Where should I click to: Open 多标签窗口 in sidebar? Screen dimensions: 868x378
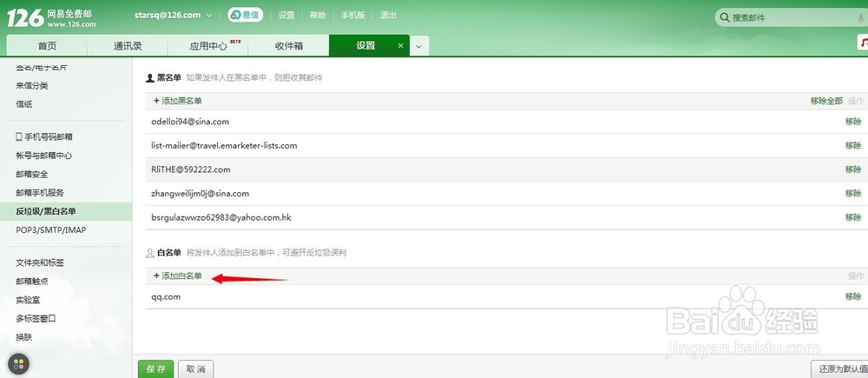pyautogui.click(x=36, y=319)
